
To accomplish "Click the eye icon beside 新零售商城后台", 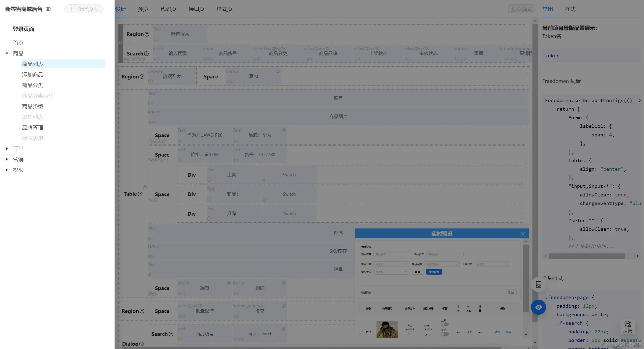I will (48, 9).
